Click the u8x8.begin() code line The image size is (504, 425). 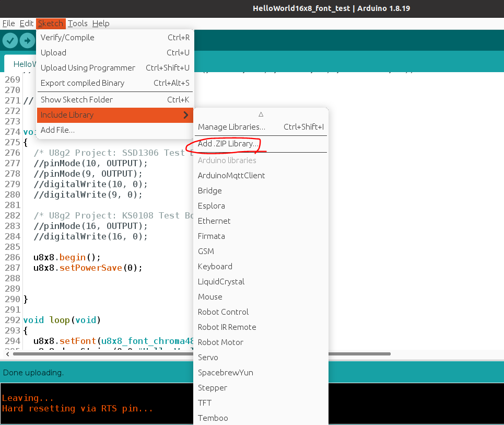[x=67, y=257]
